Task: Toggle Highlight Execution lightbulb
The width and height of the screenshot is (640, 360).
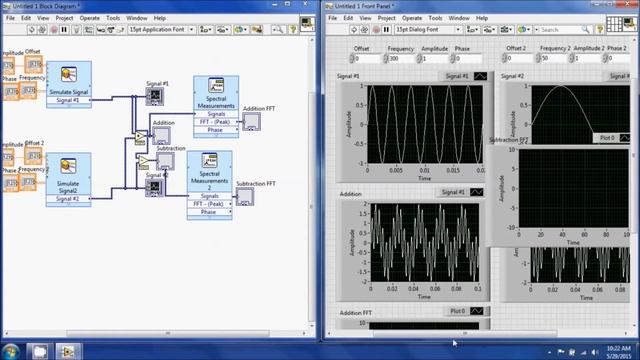Action: click(76, 29)
